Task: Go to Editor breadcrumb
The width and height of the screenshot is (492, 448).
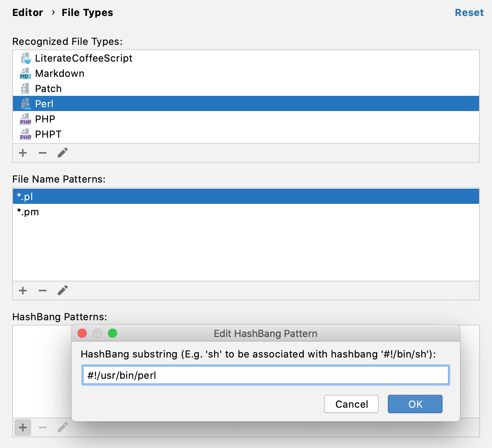Action: (28, 13)
